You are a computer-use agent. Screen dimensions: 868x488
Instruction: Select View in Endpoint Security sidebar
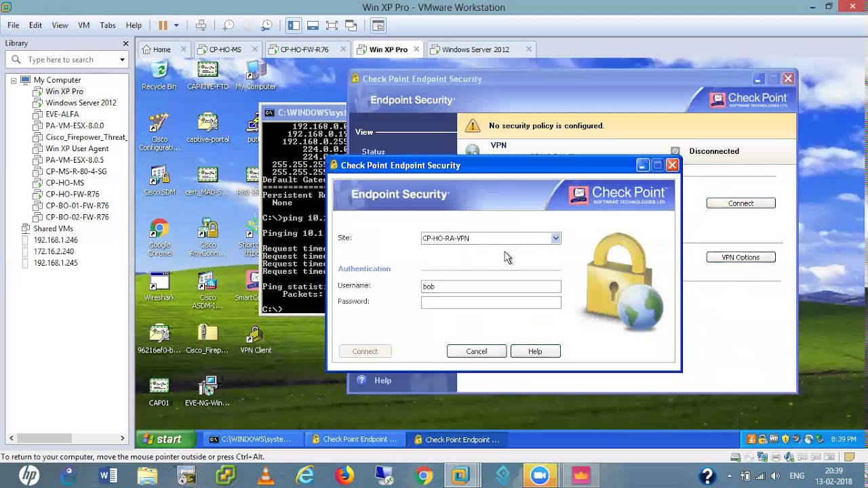pyautogui.click(x=364, y=132)
